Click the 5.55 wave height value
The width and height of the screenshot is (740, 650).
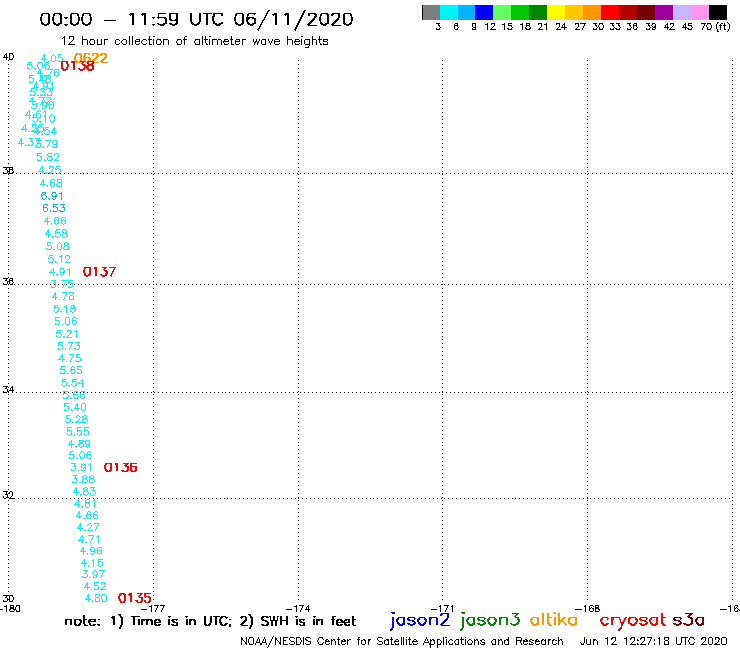[78, 431]
